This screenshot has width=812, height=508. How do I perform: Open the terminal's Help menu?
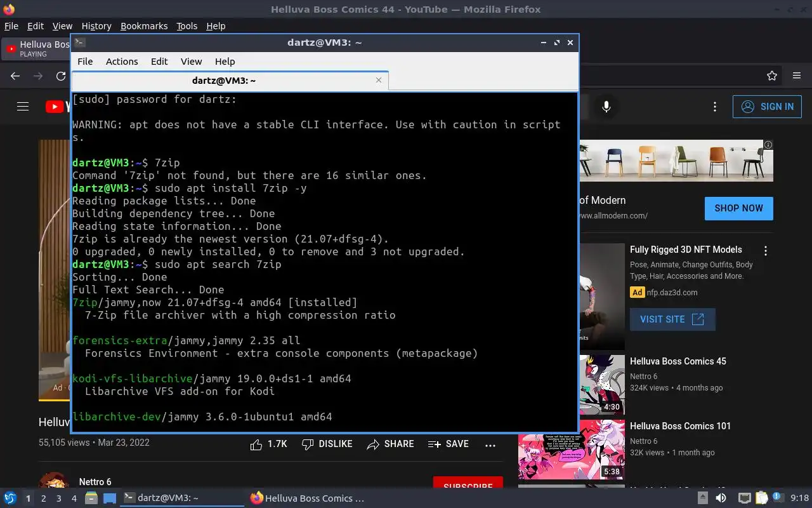pos(225,62)
